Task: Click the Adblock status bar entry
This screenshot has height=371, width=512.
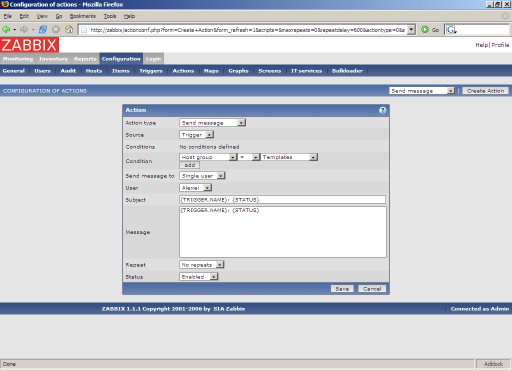Action: pyautogui.click(x=494, y=364)
